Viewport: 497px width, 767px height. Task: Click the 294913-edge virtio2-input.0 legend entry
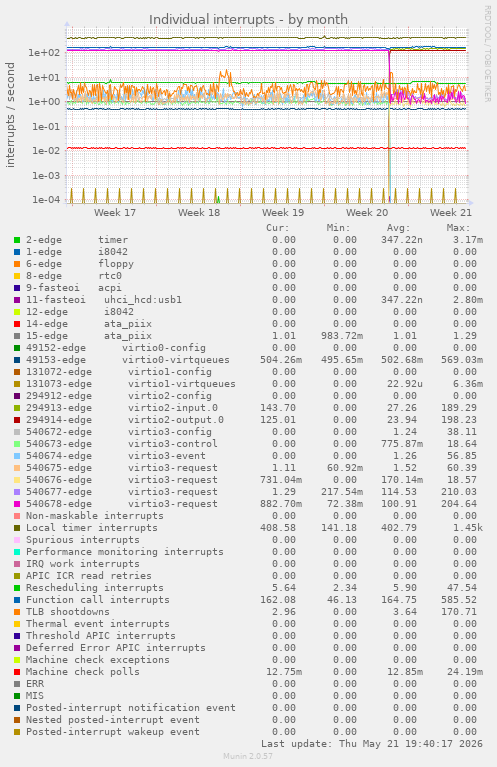(x=122, y=407)
